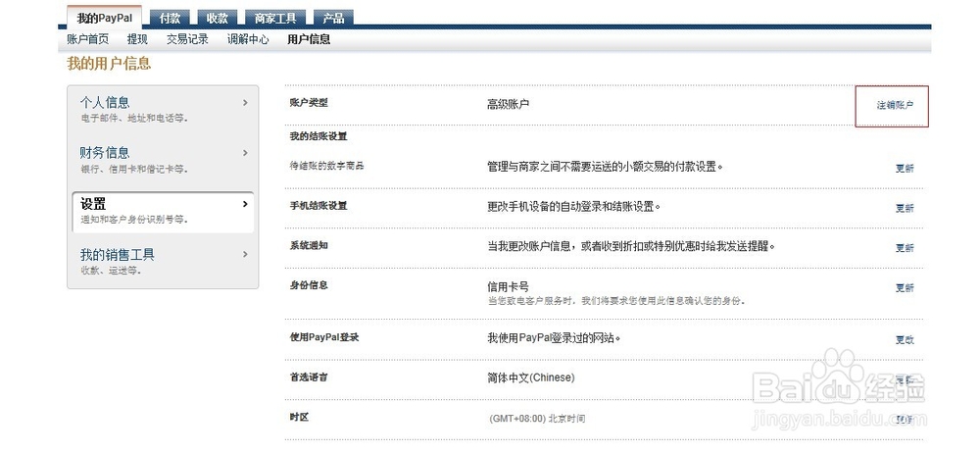Click 时区 label
Viewport: 980px width, 453px height.
[x=299, y=418]
